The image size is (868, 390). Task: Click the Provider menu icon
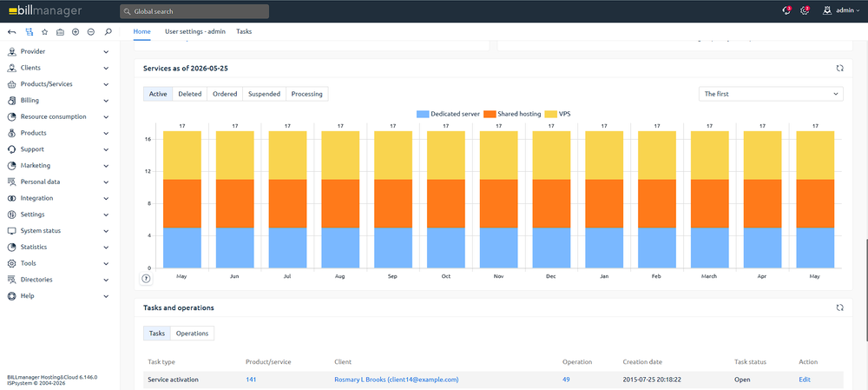[x=11, y=51]
